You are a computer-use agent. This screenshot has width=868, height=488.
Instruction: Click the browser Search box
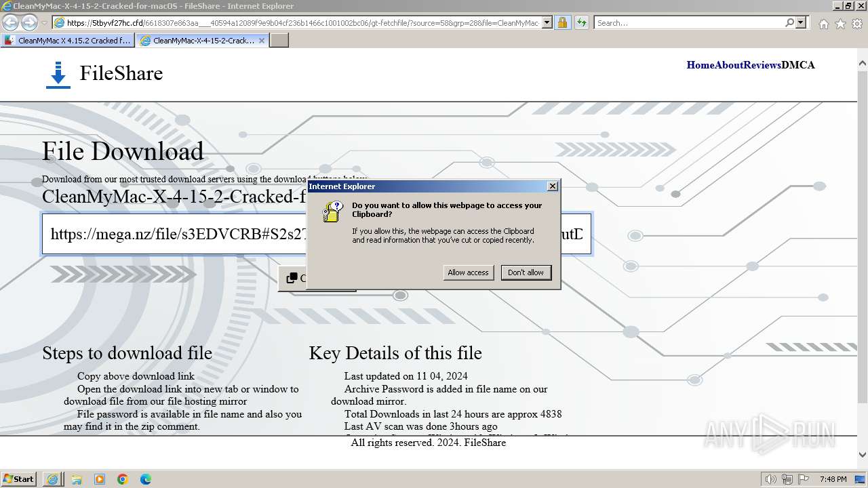click(690, 22)
